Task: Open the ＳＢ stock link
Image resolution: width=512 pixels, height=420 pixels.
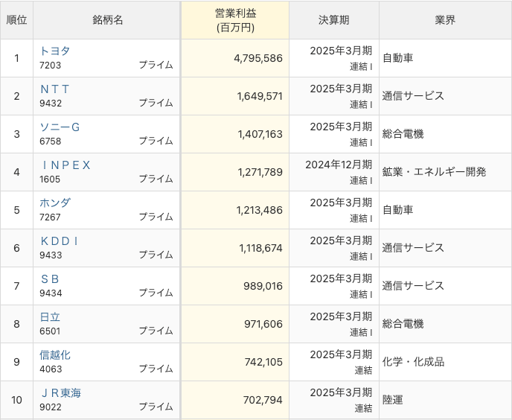Action: coord(50,279)
